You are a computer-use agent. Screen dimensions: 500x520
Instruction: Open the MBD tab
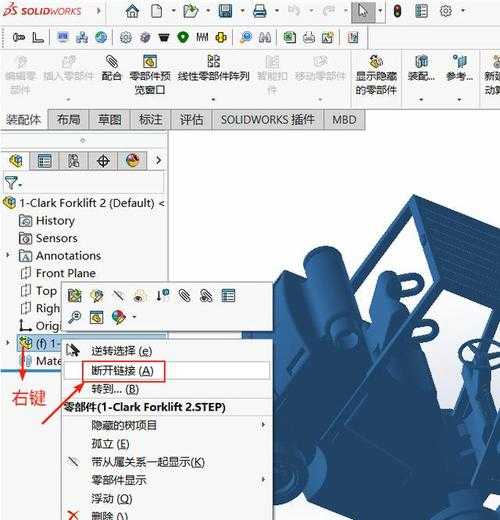344,119
